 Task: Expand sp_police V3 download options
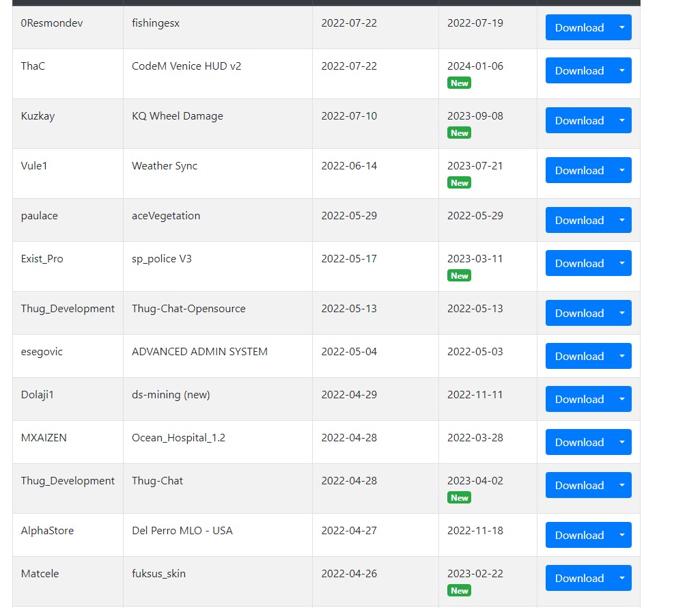click(x=622, y=263)
